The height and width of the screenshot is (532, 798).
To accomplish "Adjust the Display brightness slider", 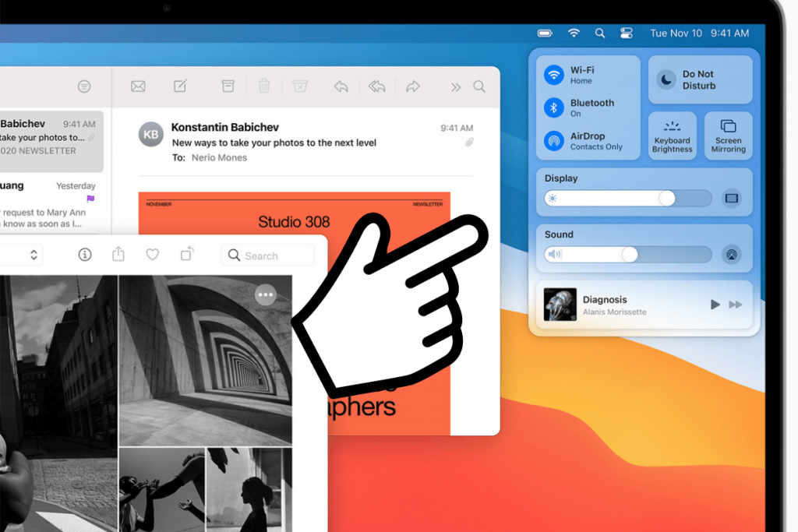I will tap(628, 199).
